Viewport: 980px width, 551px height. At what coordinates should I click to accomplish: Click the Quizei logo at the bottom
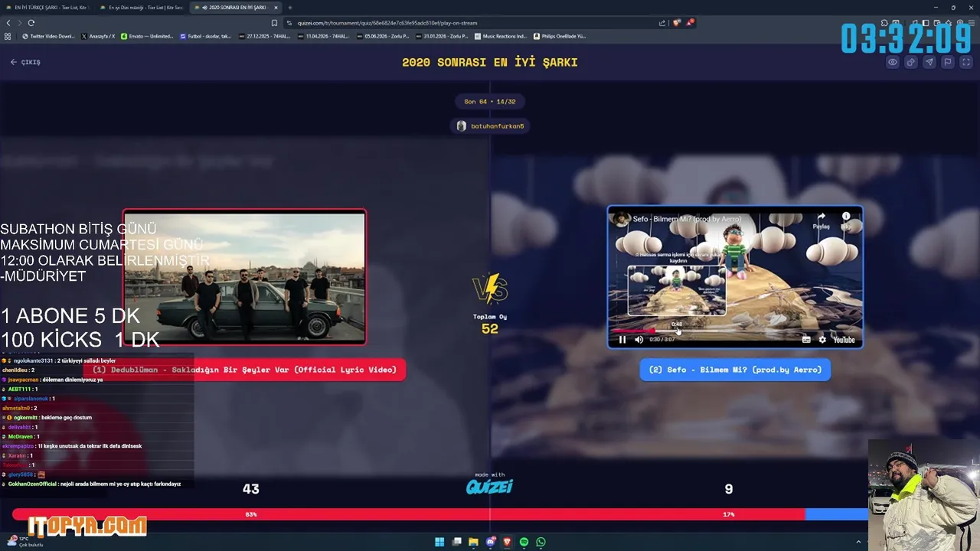click(x=490, y=486)
